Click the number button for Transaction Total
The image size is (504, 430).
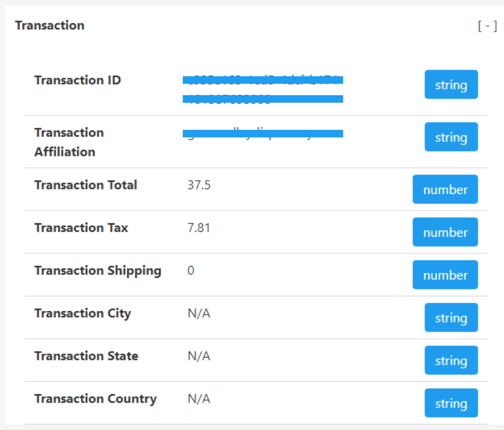tap(445, 190)
